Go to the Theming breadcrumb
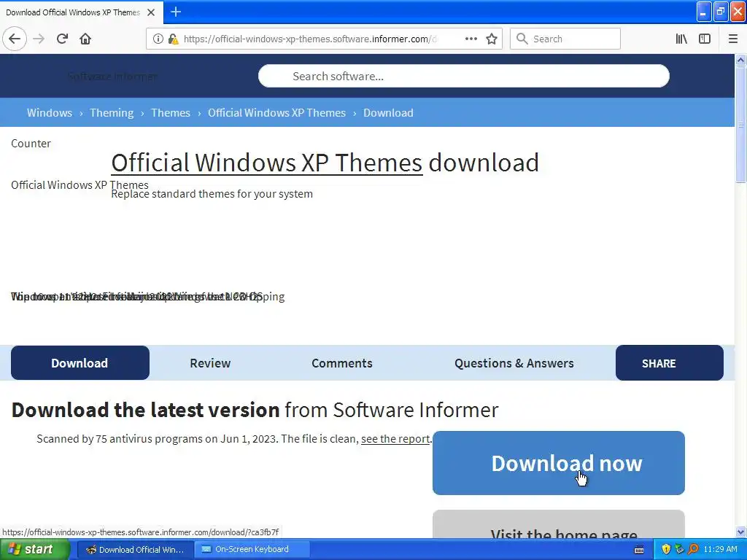747x560 pixels. coord(112,113)
